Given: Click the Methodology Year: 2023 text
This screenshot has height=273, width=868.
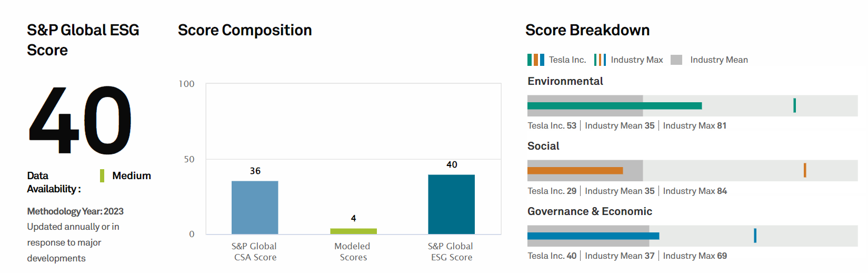Looking at the screenshot, I should [75, 211].
